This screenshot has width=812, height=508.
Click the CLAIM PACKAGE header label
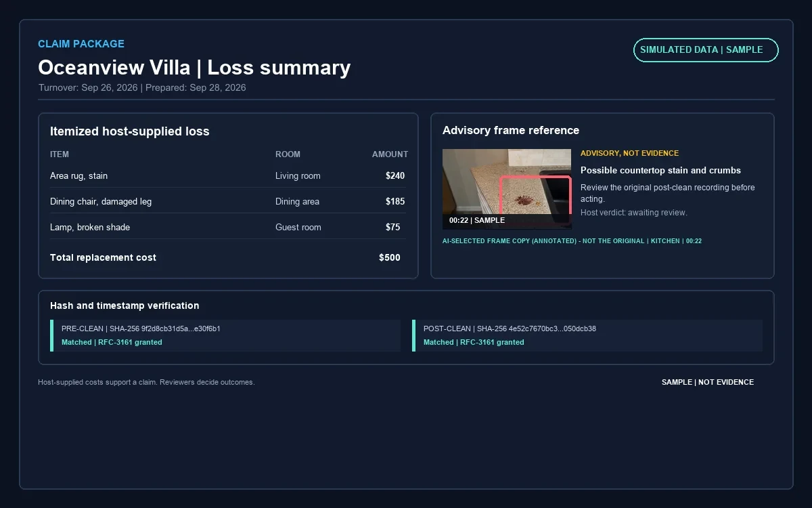(81, 44)
